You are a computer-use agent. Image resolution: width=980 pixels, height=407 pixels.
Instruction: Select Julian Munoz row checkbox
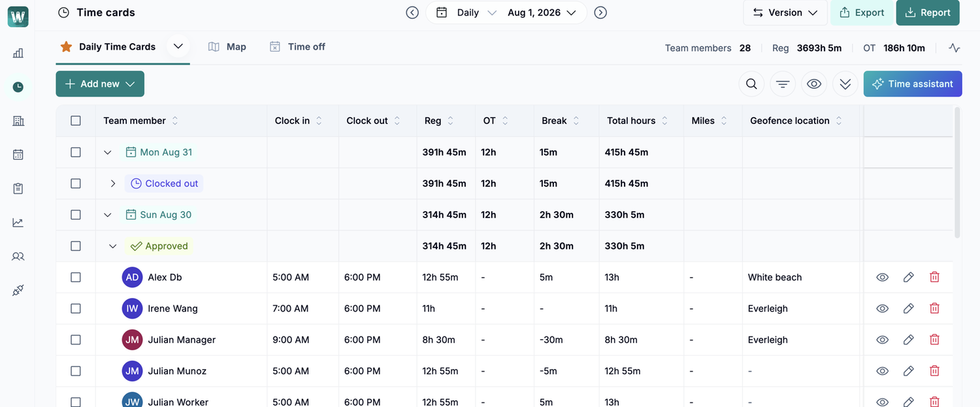[76, 371]
